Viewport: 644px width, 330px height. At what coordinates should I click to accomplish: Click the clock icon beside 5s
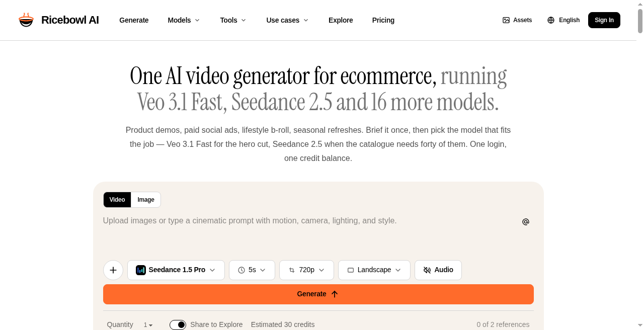[x=242, y=270]
